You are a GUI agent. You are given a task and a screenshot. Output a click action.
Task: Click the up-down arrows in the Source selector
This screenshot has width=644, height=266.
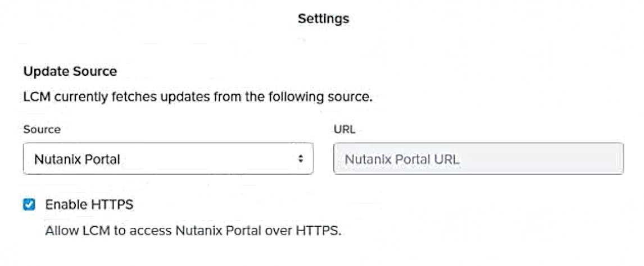(x=301, y=159)
